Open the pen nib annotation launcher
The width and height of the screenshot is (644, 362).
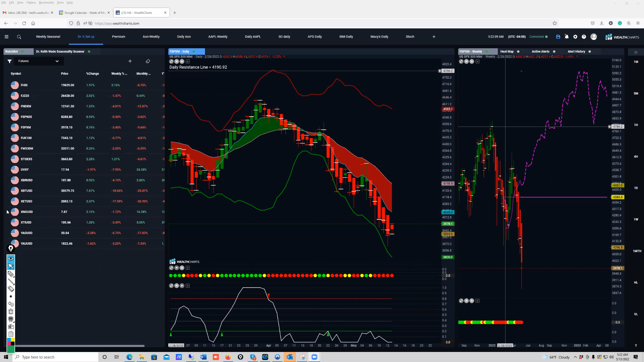pyautogui.click(x=11, y=248)
